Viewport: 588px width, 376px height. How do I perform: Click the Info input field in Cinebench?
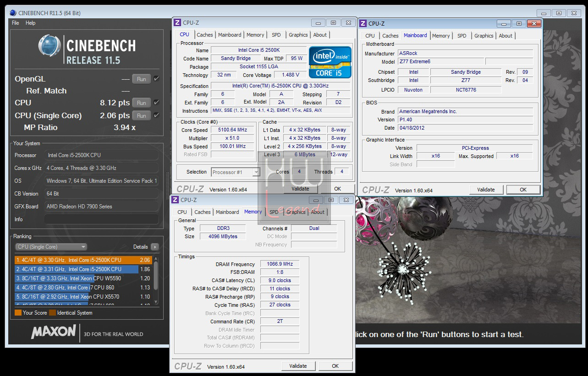coord(101,219)
